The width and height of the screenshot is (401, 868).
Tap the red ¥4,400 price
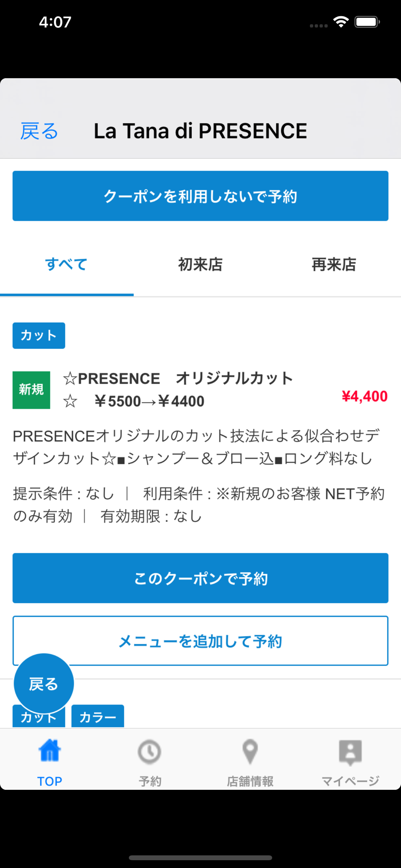click(x=365, y=396)
